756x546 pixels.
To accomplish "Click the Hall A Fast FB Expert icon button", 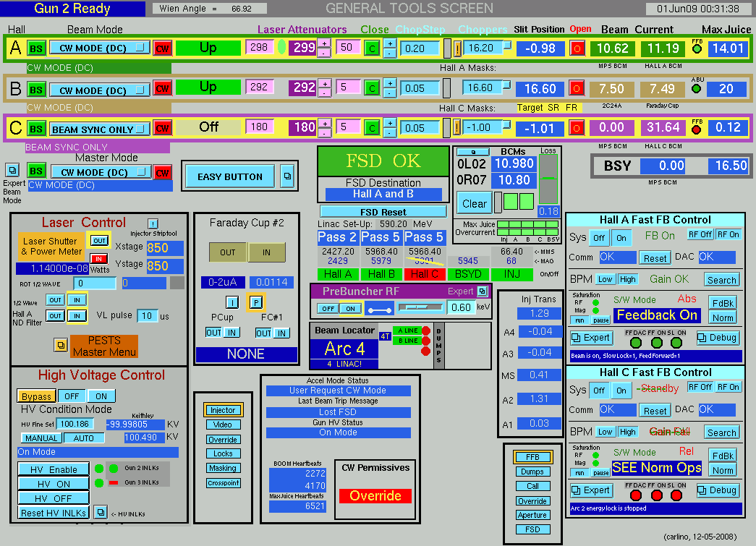I will point(592,338).
